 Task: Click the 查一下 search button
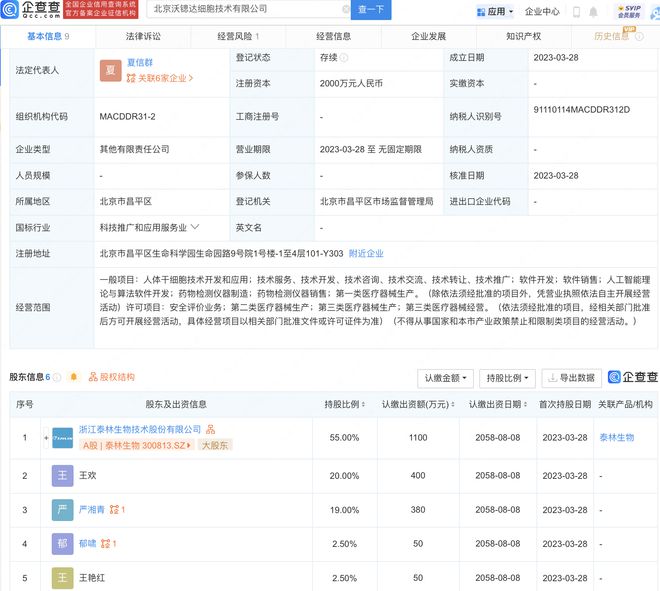tap(371, 9)
